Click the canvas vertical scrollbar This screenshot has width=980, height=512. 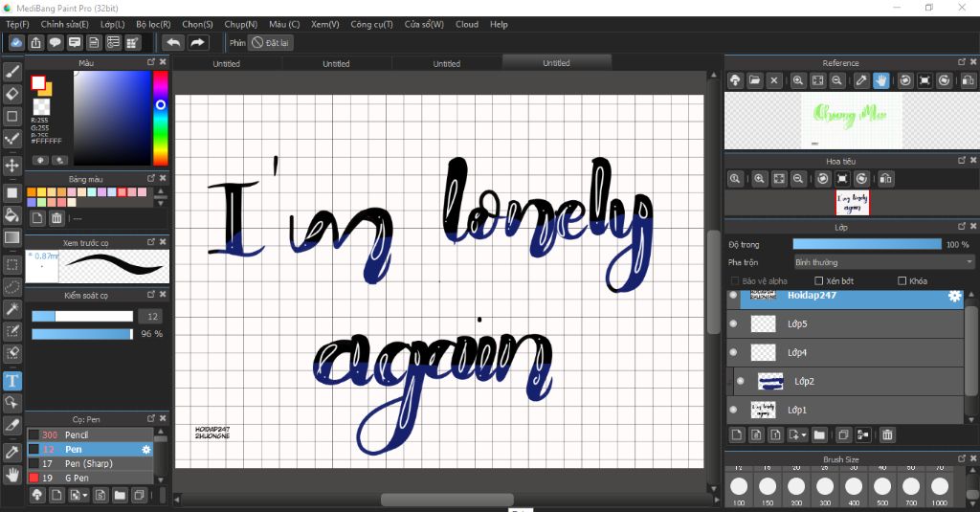click(x=713, y=281)
